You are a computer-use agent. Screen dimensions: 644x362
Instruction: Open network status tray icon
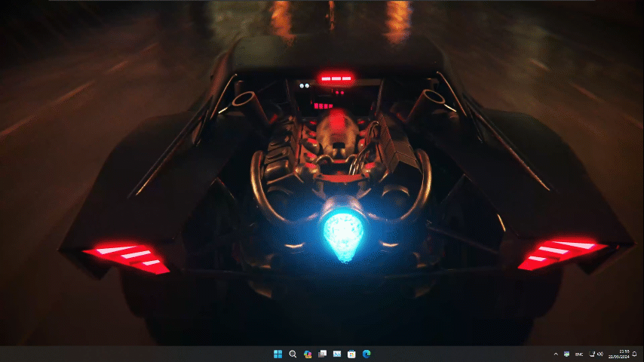(x=592, y=354)
